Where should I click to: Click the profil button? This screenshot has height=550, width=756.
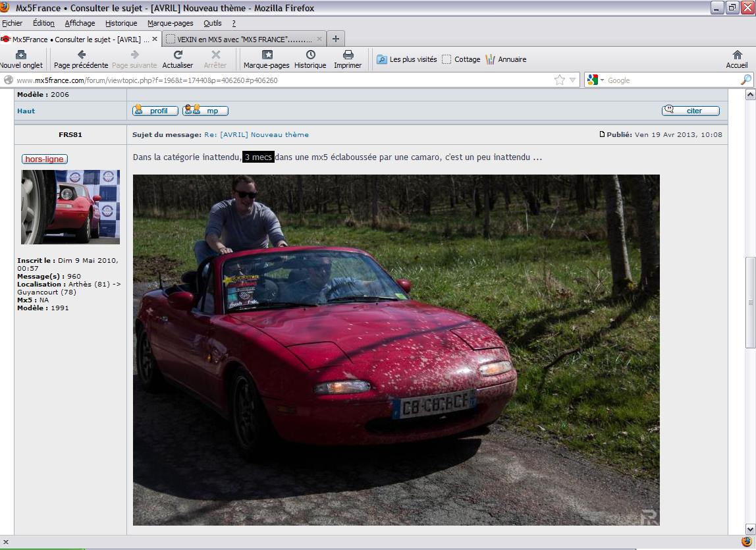click(x=155, y=111)
